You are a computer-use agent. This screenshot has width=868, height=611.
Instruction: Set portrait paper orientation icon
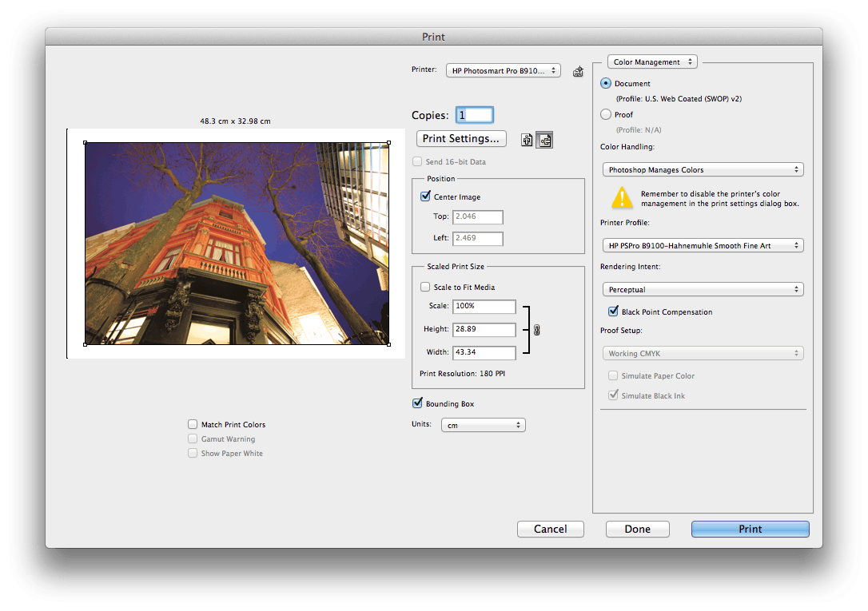pyautogui.click(x=527, y=140)
